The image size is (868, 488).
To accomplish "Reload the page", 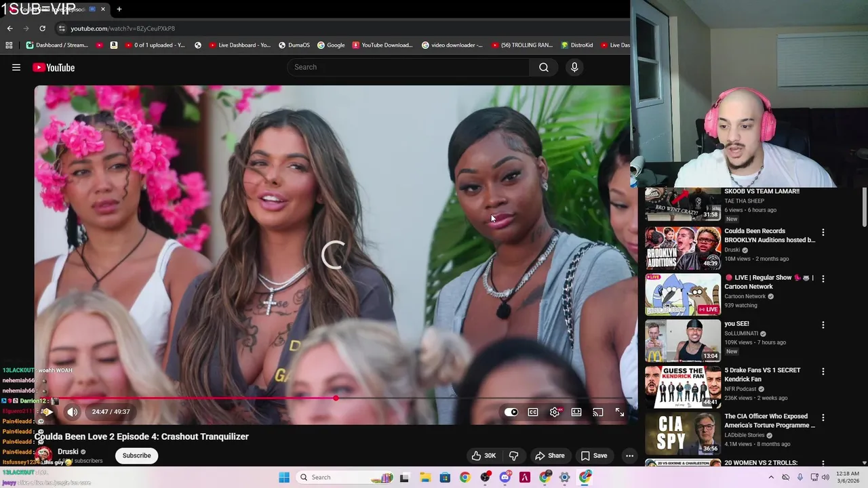I will [x=42, y=28].
